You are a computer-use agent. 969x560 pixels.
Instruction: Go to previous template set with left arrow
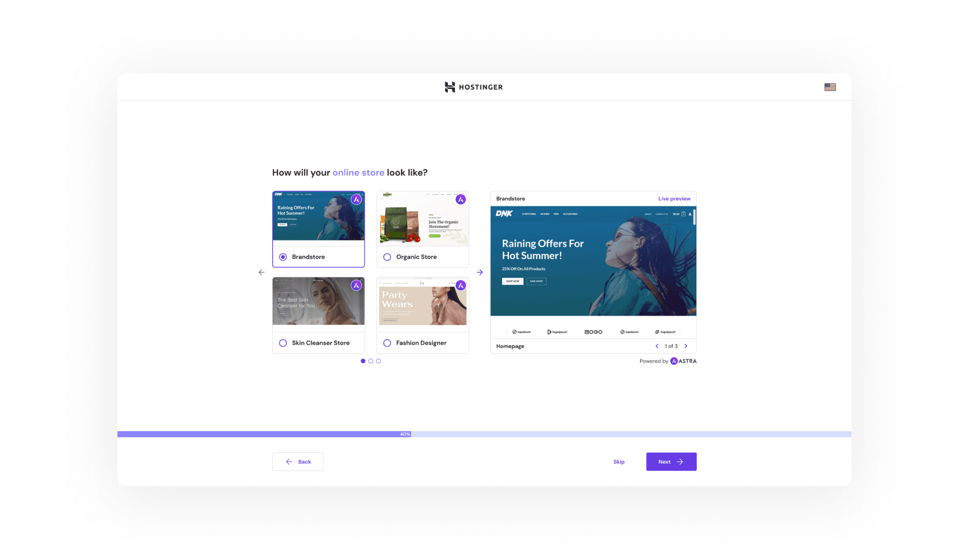click(261, 272)
